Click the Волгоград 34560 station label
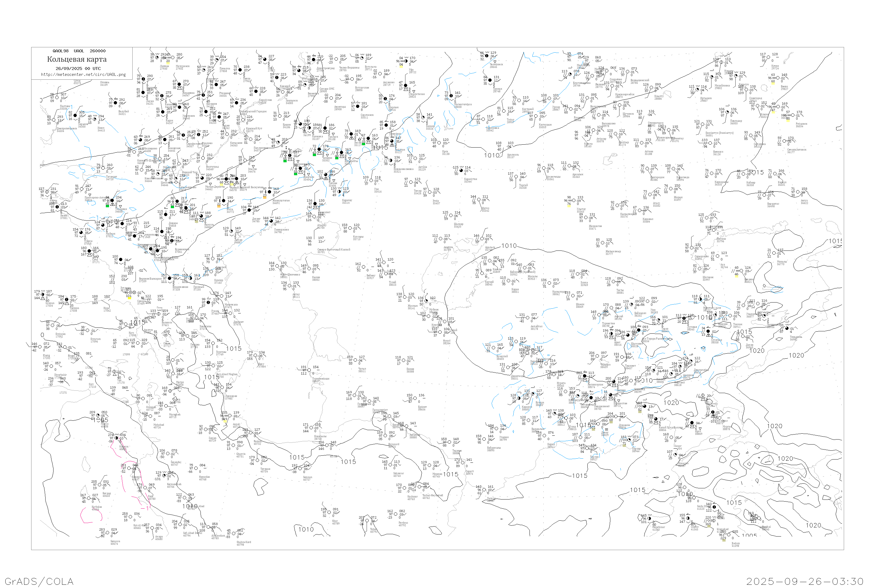882x588 pixels. [x=212, y=168]
